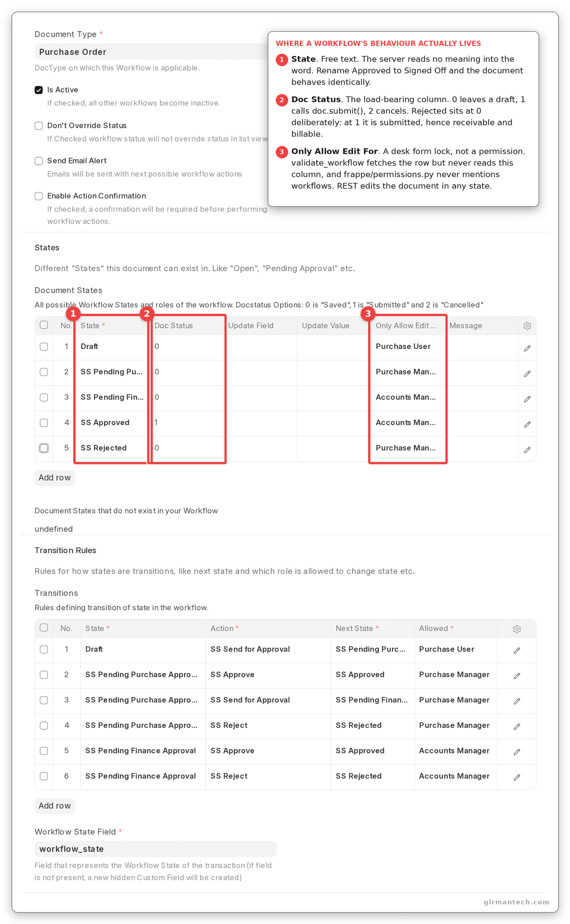Click SS Reject action in transition 4
570x924 pixels.
[229, 726]
